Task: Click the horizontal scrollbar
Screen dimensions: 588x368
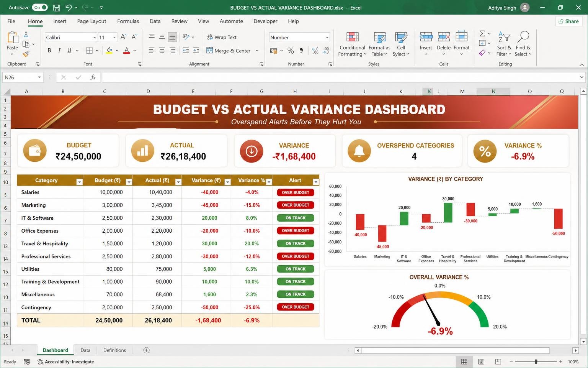Action: [455, 350]
